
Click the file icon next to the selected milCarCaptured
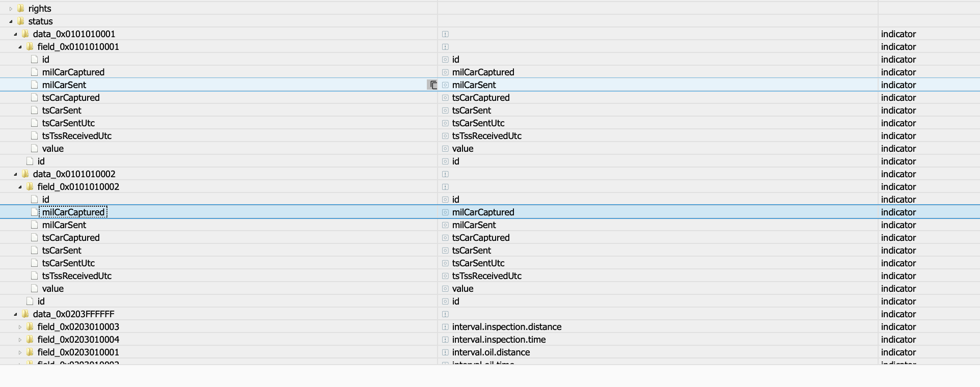pos(35,212)
